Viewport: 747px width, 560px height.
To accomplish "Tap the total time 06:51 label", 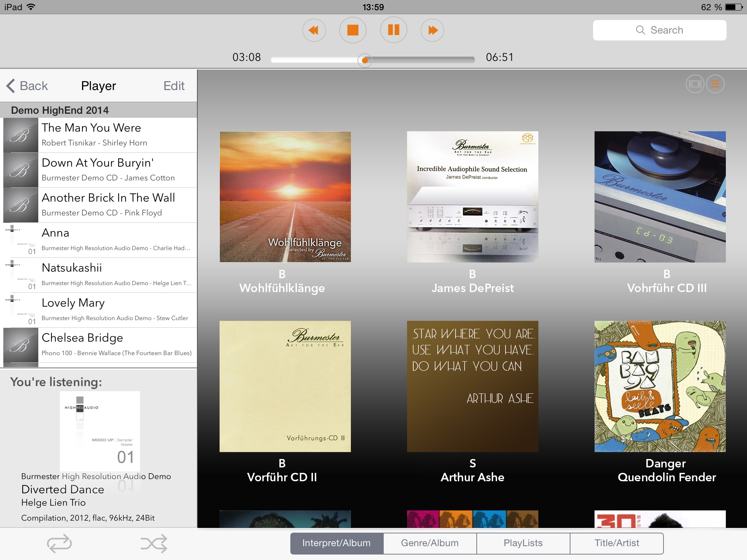I will (x=500, y=57).
